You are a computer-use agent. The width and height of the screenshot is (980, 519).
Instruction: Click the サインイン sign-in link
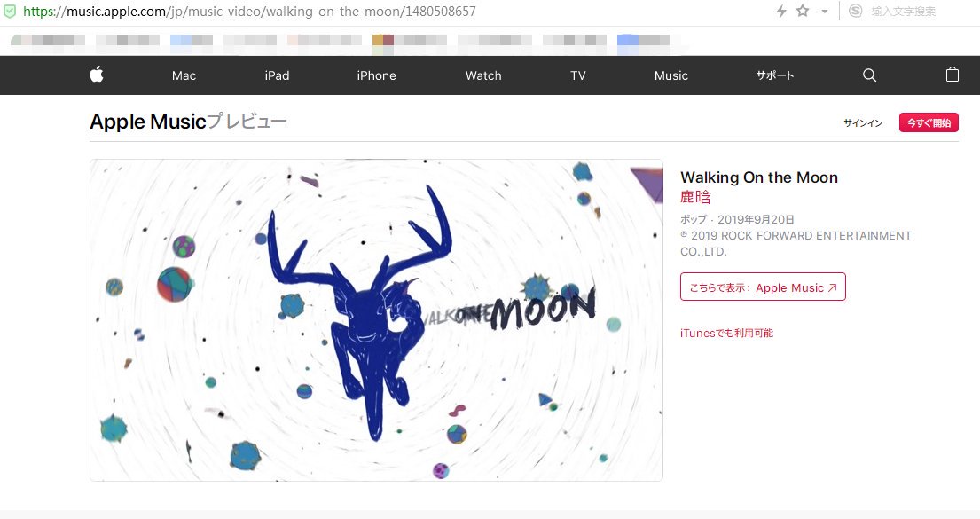pos(863,123)
